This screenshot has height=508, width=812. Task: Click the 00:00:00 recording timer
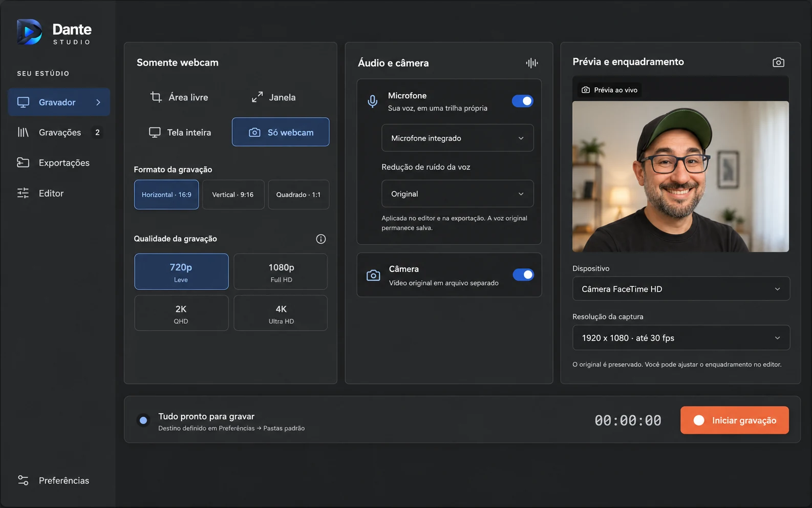coord(628,420)
